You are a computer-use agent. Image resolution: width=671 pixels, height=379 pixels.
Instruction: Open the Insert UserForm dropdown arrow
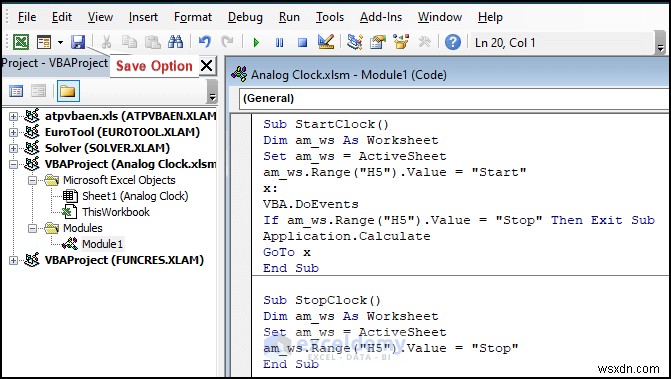pos(60,42)
